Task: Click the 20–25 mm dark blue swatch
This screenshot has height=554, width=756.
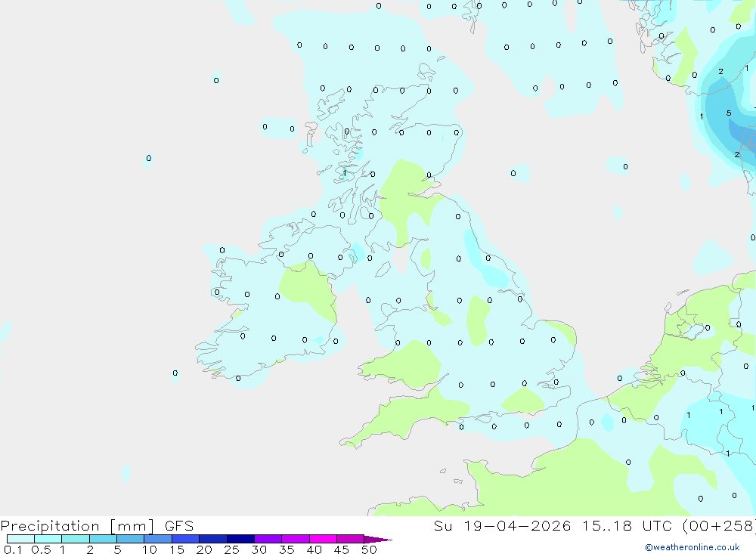Action: pos(212,539)
